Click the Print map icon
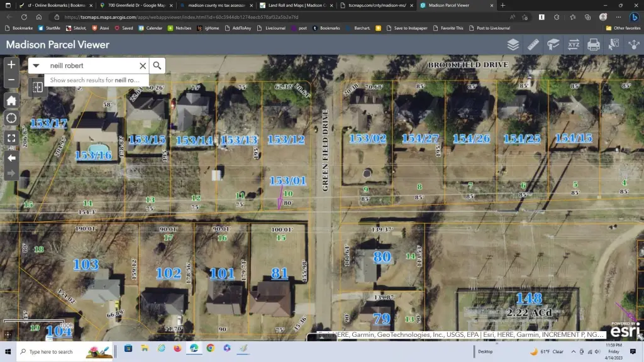 [x=593, y=45]
